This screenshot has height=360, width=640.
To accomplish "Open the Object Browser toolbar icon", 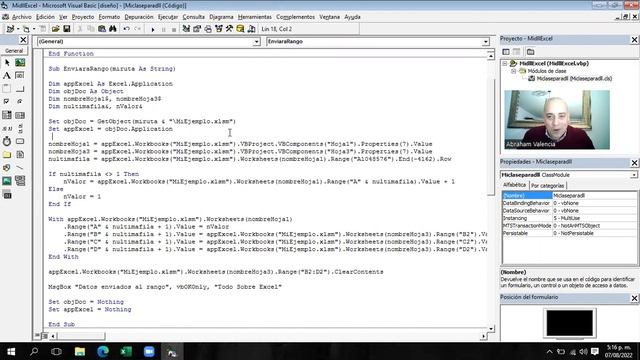I will [219, 29].
